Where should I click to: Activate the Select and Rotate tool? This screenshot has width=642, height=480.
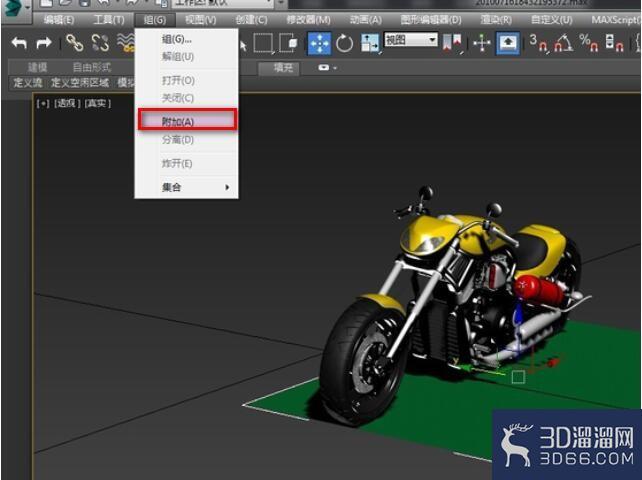pos(344,43)
